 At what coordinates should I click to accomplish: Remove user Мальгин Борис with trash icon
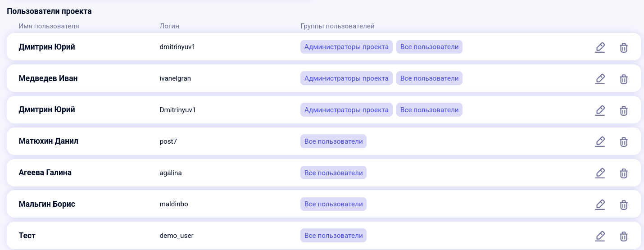pyautogui.click(x=624, y=205)
